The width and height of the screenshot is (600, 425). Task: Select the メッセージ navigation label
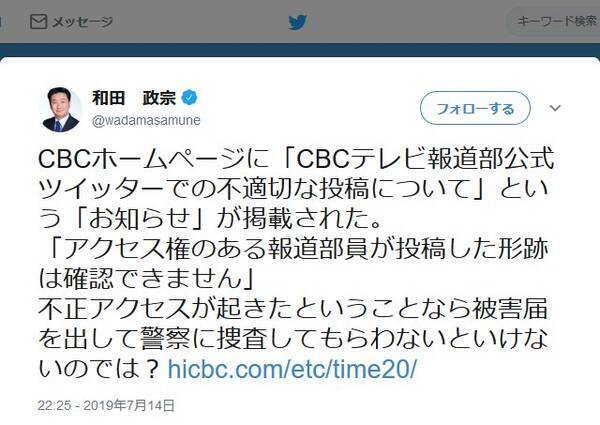click(x=82, y=22)
